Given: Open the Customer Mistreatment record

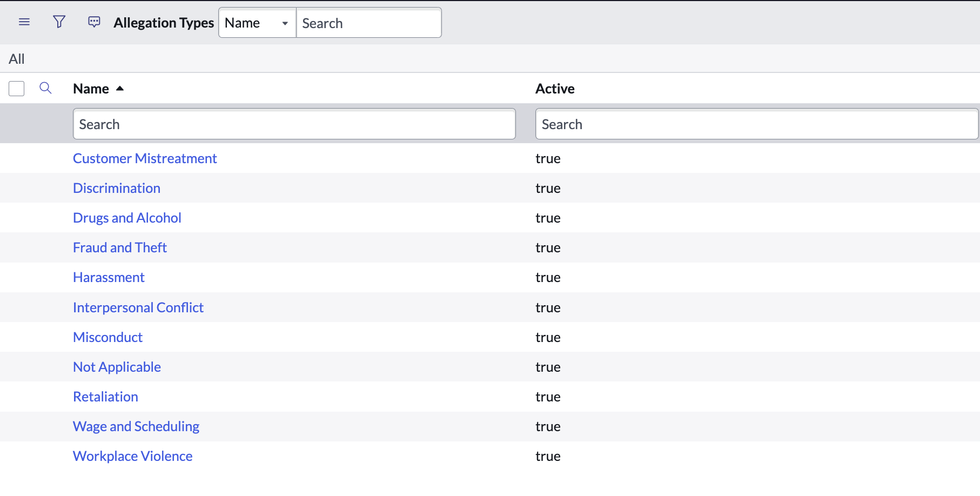Looking at the screenshot, I should 145,158.
